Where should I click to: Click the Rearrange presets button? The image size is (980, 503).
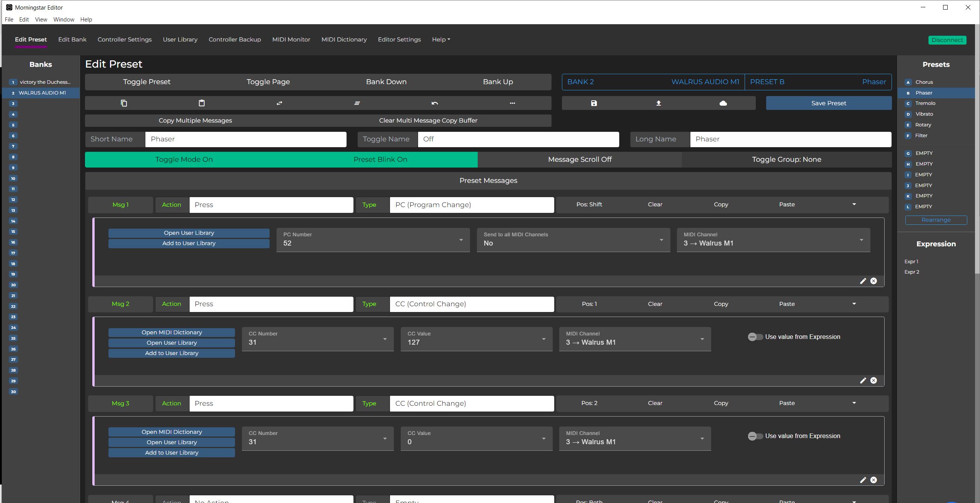click(x=936, y=220)
